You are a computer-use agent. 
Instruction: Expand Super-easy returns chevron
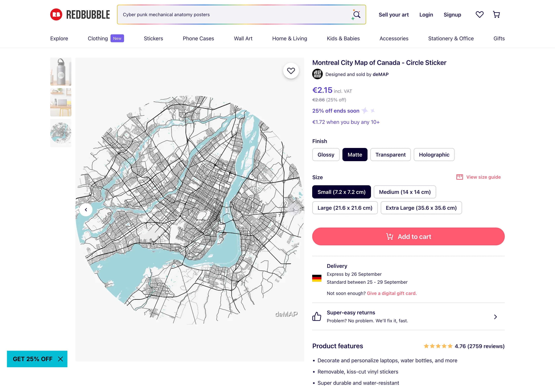click(495, 317)
